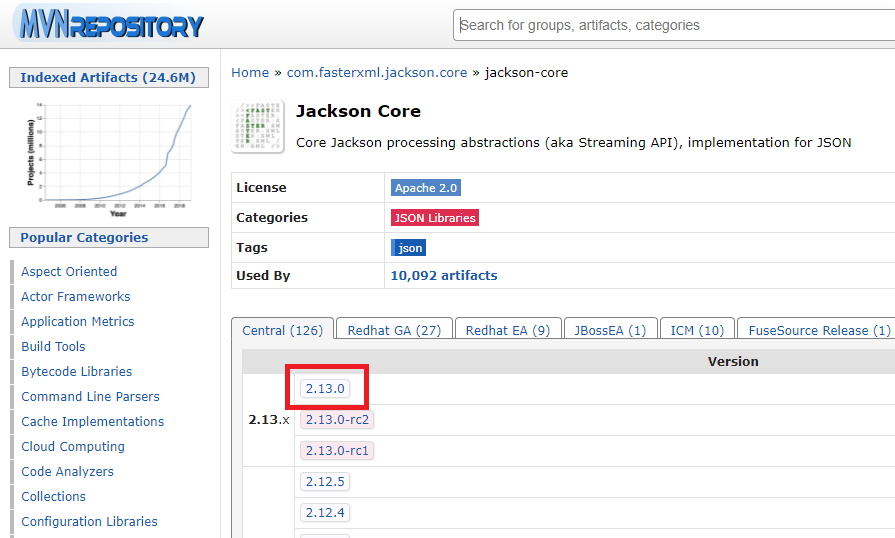895x538 pixels.
Task: Open the Jackson Core project logo image
Action: (257, 127)
